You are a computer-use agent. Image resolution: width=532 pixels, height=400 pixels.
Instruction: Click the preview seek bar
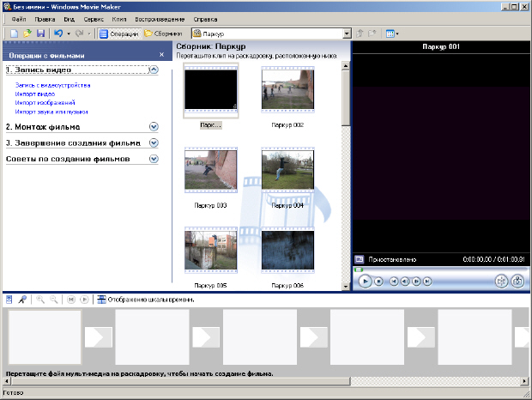tap(439, 270)
